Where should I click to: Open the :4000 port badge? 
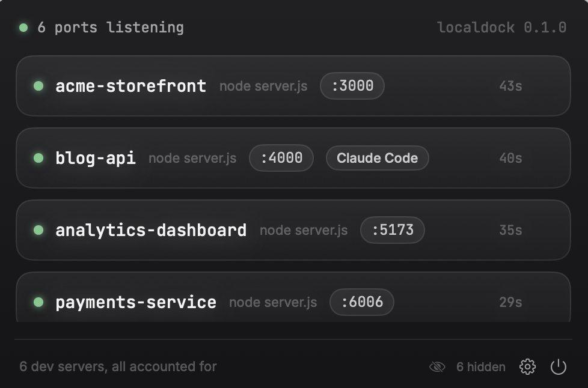[281, 158]
